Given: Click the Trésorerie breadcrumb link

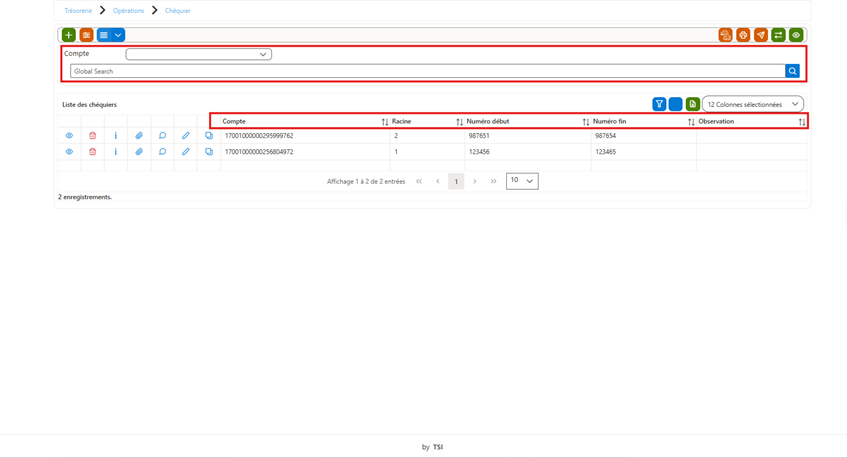Looking at the screenshot, I should 78,11.
